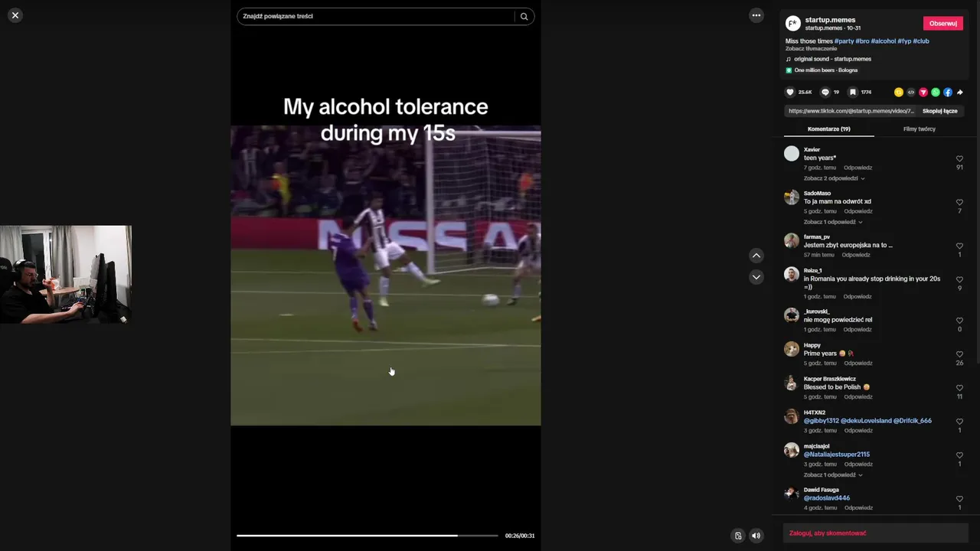
Task: Open the startup.memes profile avatar
Action: click(x=793, y=24)
